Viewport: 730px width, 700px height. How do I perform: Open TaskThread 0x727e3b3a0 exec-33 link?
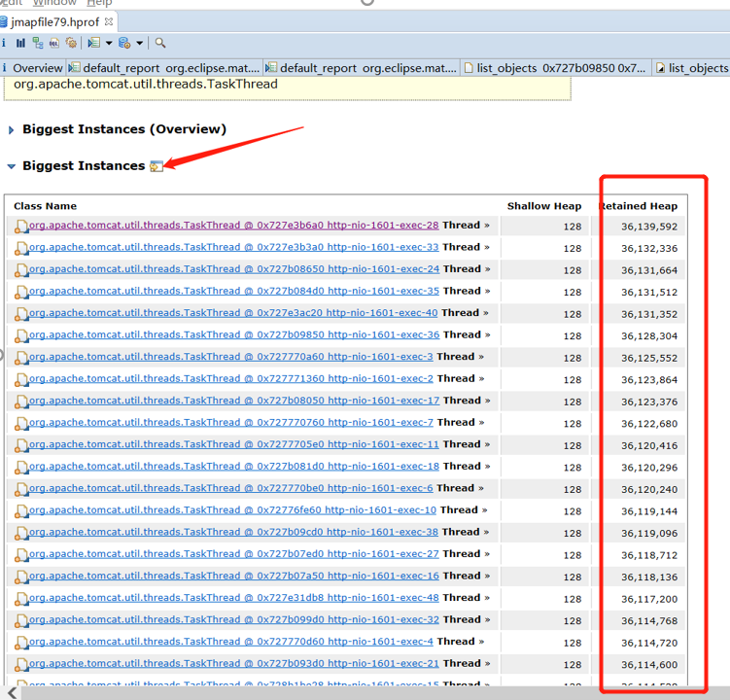[x=233, y=247]
